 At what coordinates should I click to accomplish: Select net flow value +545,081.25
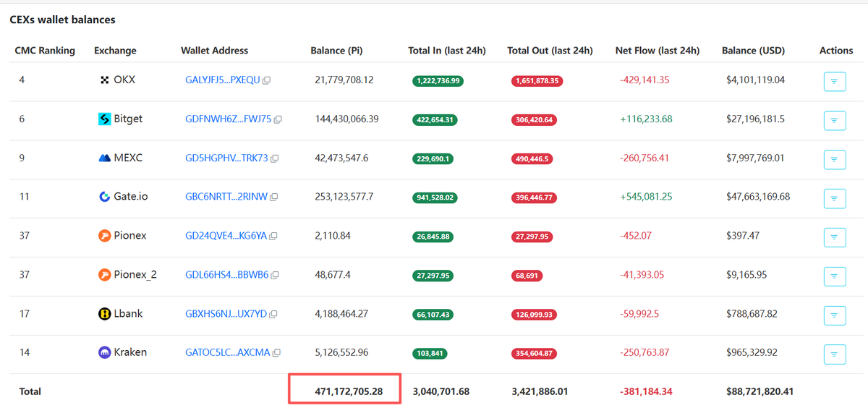point(646,197)
